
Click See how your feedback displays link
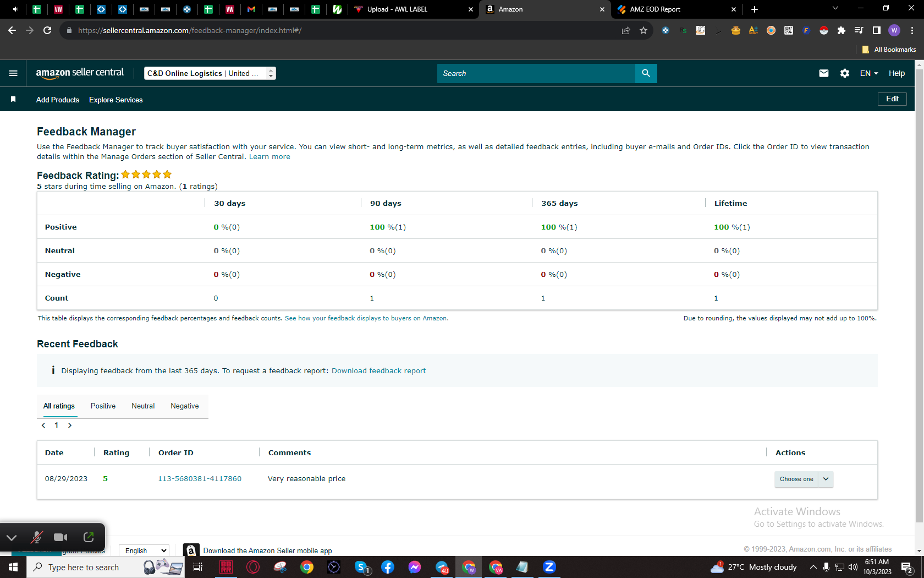pos(366,318)
